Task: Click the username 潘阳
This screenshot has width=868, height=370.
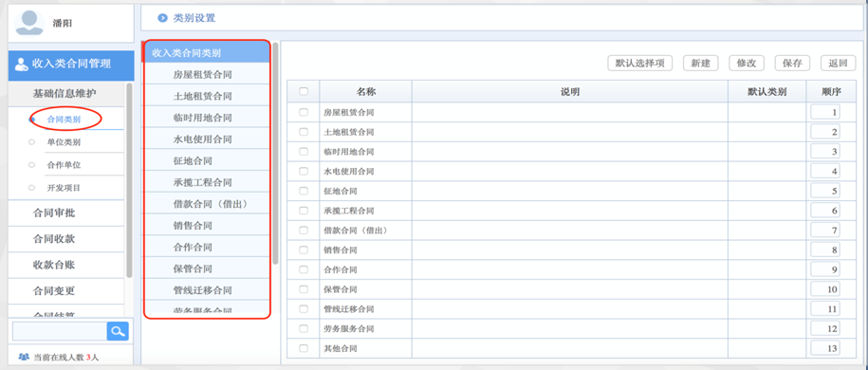Action: [63, 23]
